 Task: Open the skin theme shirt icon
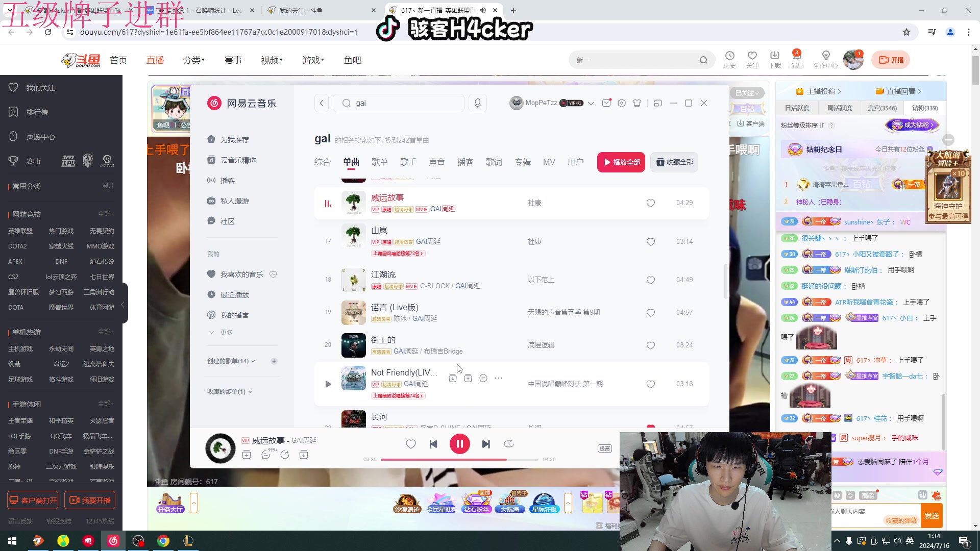click(637, 103)
